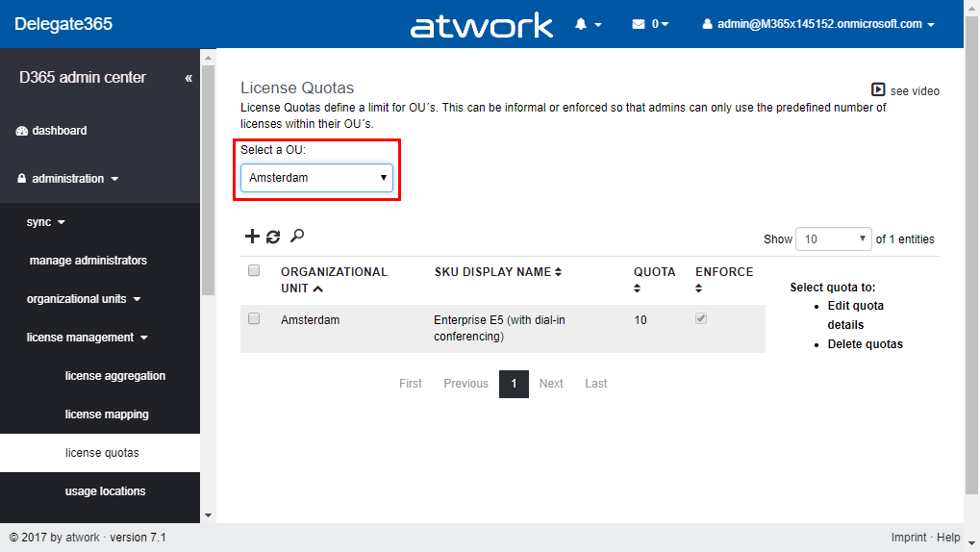Click Delete quotas link
Screen dimensions: 980x552
[865, 344]
